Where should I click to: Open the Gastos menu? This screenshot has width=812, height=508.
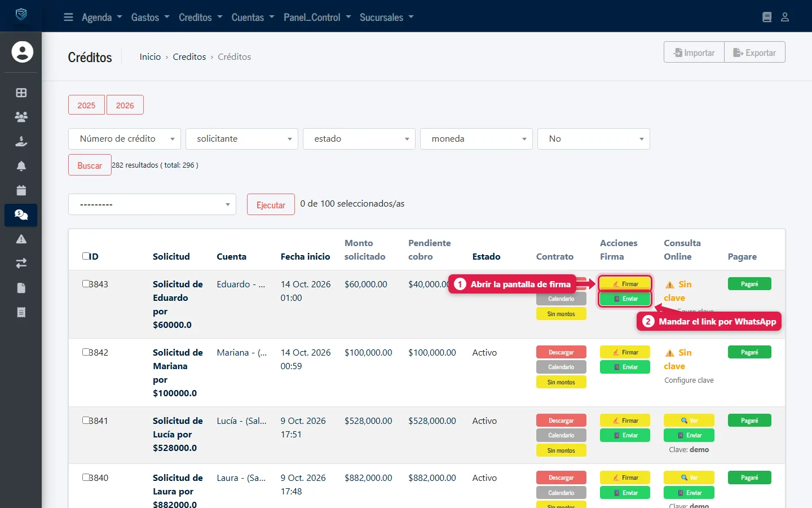pos(150,17)
